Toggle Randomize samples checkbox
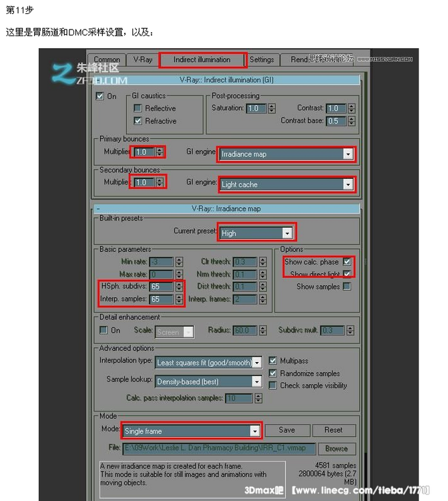Image resolution: width=448 pixels, height=501 pixels. pyautogui.click(x=272, y=373)
